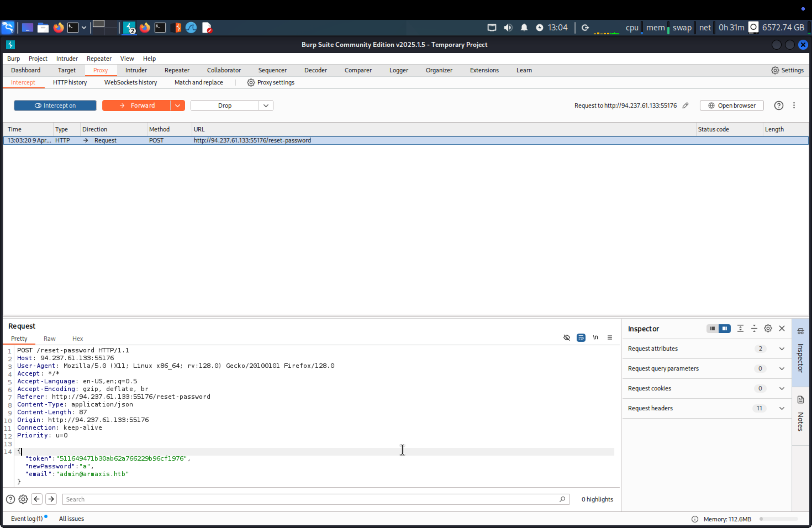
Task: Switch to the Repeater tab
Action: [177, 70]
